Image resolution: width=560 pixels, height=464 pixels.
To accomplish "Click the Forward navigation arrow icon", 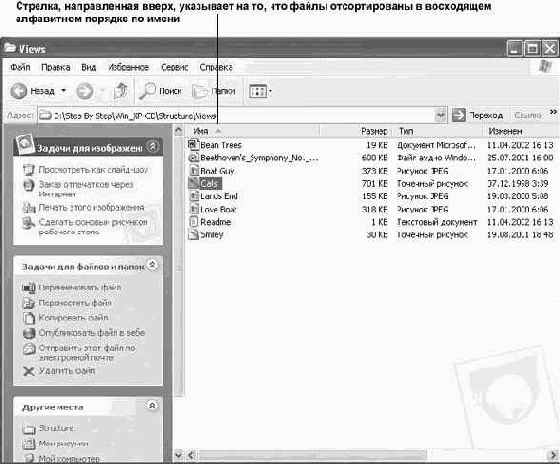I will click(x=85, y=91).
